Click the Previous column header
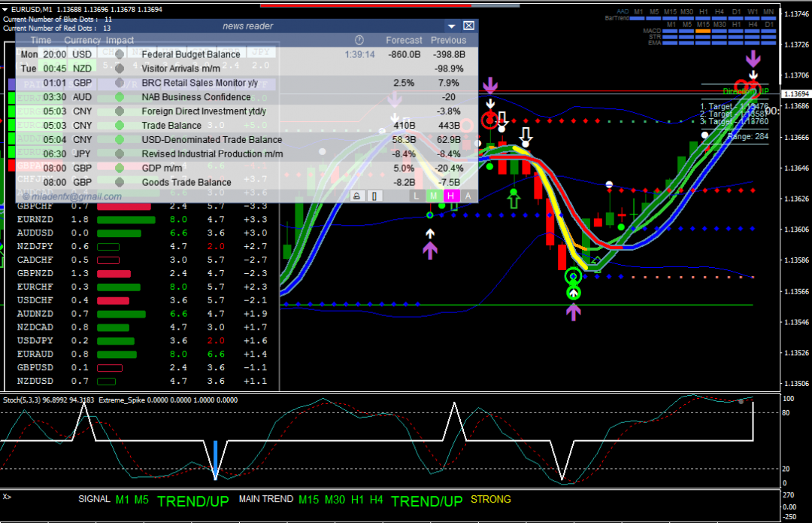812x523 pixels. coord(449,40)
